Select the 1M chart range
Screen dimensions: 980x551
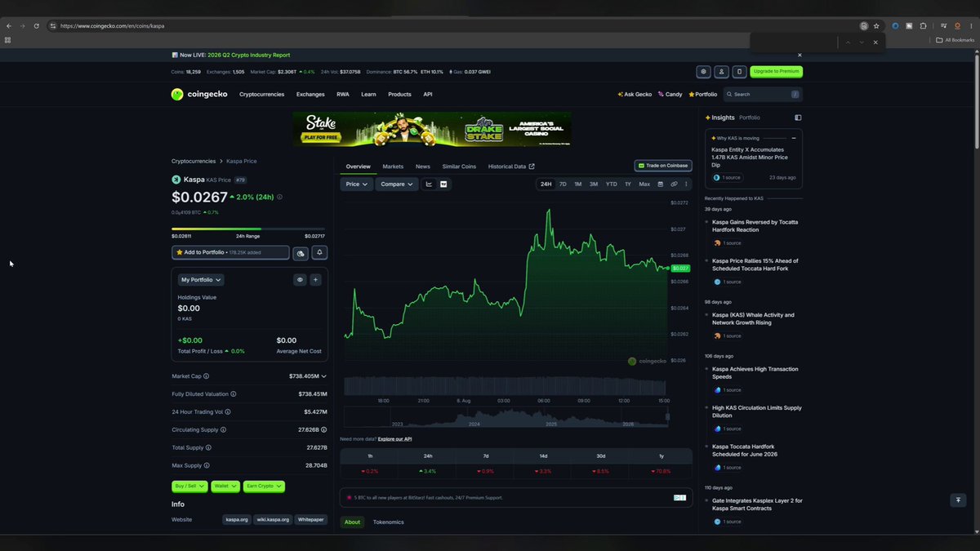coord(577,184)
